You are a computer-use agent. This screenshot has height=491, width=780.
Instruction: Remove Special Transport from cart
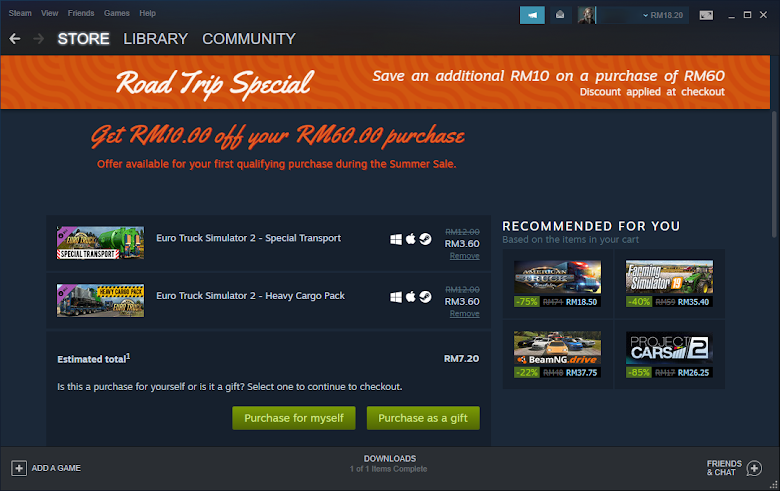[x=465, y=256]
